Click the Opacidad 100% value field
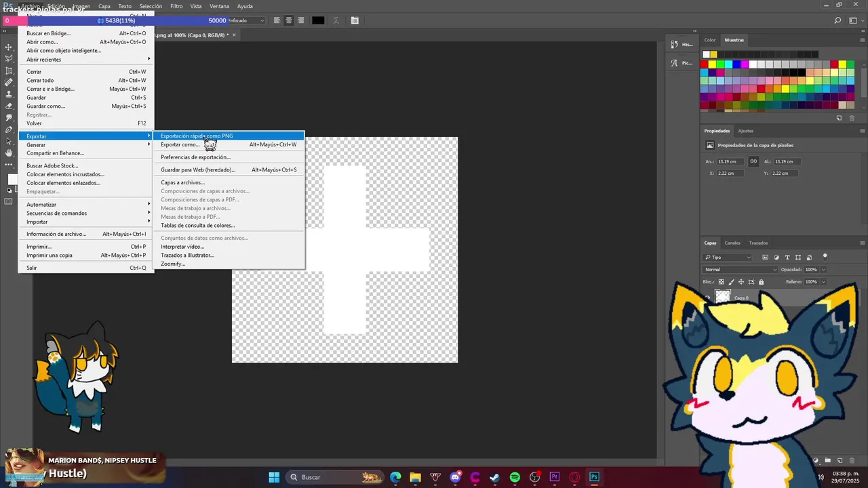The width and height of the screenshot is (868, 488). click(812, 270)
